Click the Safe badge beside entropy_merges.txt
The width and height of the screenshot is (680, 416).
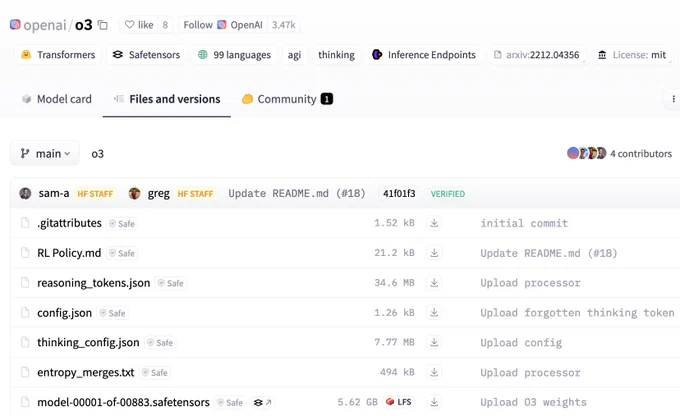pos(155,373)
